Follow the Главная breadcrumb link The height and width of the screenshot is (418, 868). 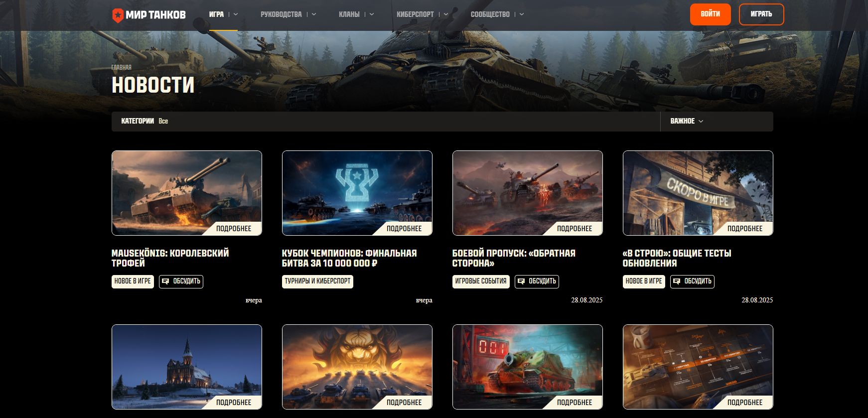click(122, 67)
